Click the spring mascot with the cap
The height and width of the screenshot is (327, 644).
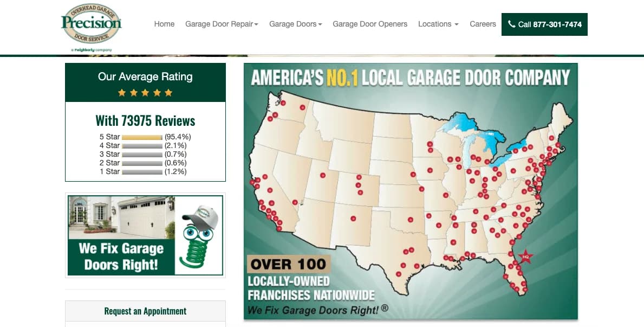pyautogui.click(x=198, y=237)
